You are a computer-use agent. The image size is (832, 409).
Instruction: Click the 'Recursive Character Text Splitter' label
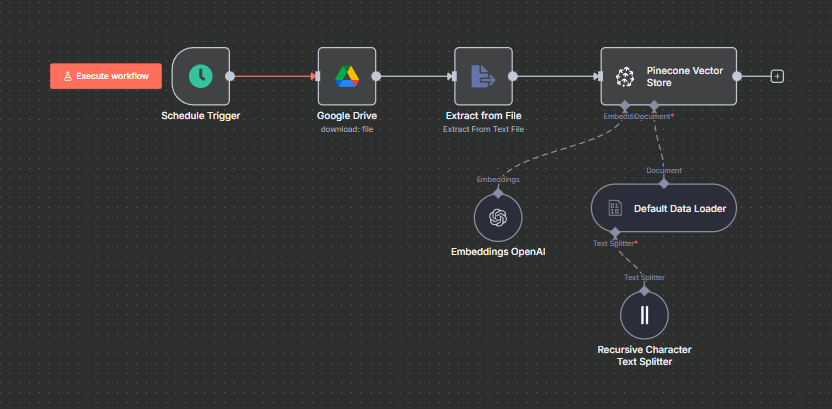[x=644, y=356]
